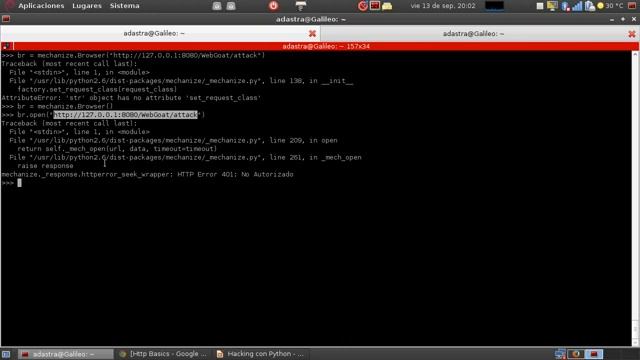
Task: Click the terminal vertical scrollbar
Action: (x=636, y=198)
